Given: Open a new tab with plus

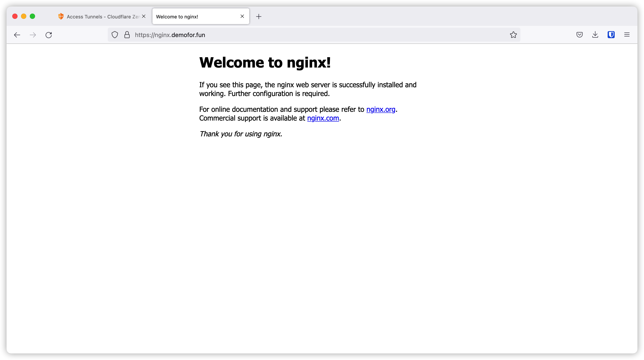Looking at the screenshot, I should (259, 16).
